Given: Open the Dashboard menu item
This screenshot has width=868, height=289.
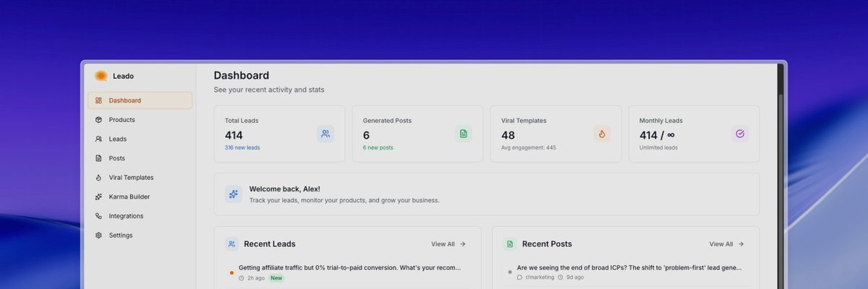Looking at the screenshot, I should click(140, 100).
